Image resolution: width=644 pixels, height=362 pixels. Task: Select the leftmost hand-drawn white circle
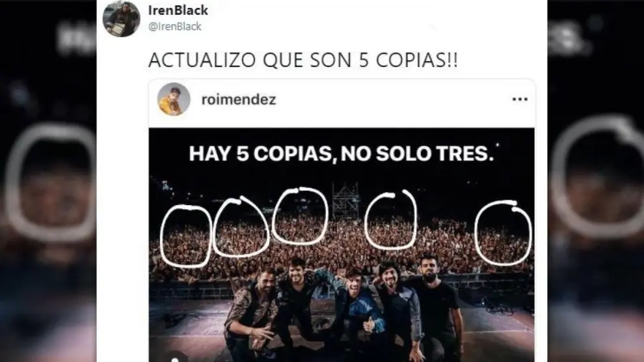click(186, 236)
